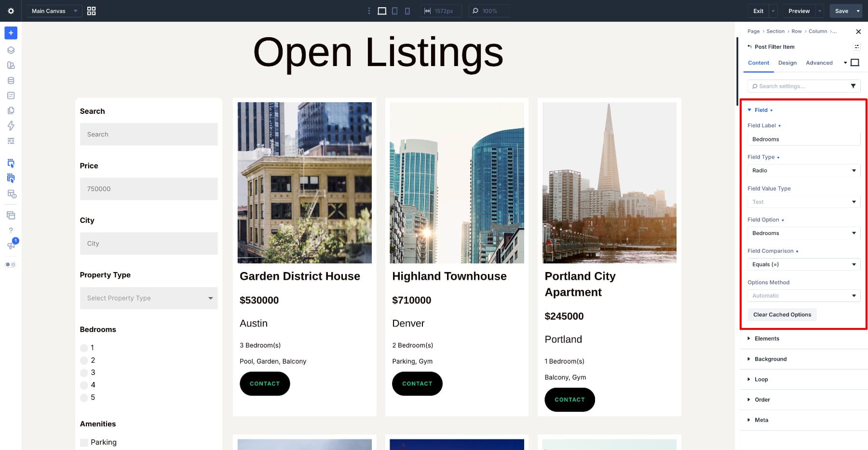This screenshot has width=868, height=450.
Task: Open the Options Method Automatic dropdown
Action: pyautogui.click(x=804, y=296)
